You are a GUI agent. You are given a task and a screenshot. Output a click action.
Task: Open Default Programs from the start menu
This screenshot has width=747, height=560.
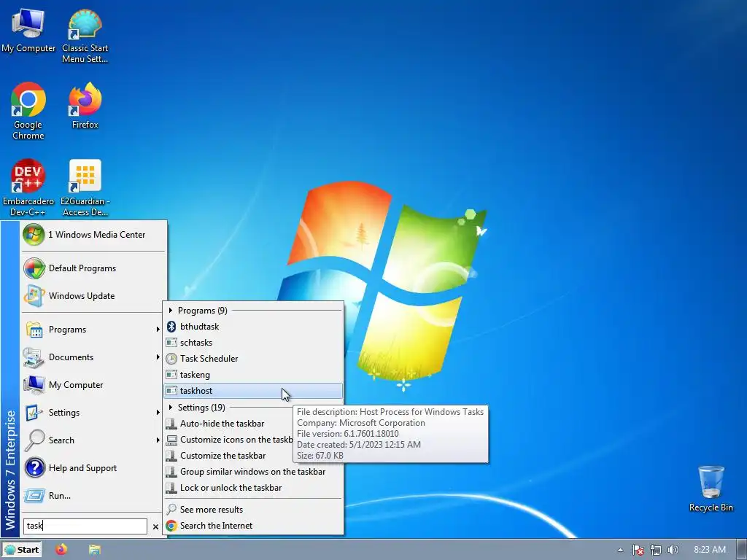click(x=93, y=268)
